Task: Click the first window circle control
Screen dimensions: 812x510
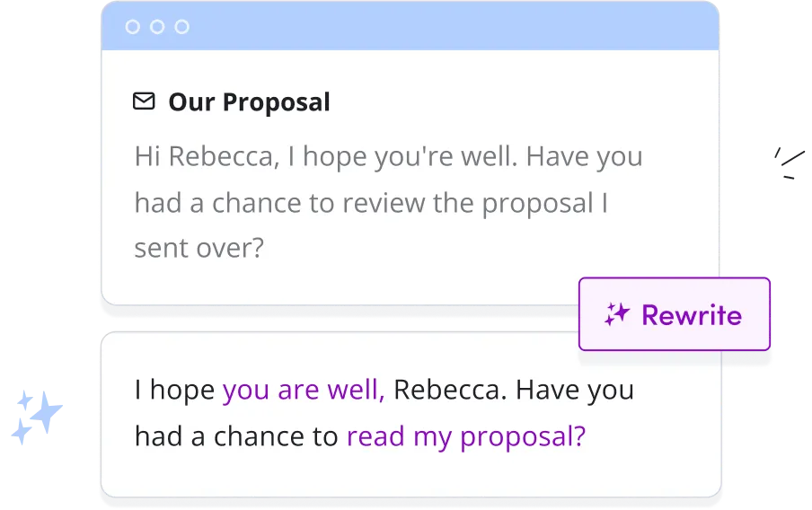Action: coord(133,26)
